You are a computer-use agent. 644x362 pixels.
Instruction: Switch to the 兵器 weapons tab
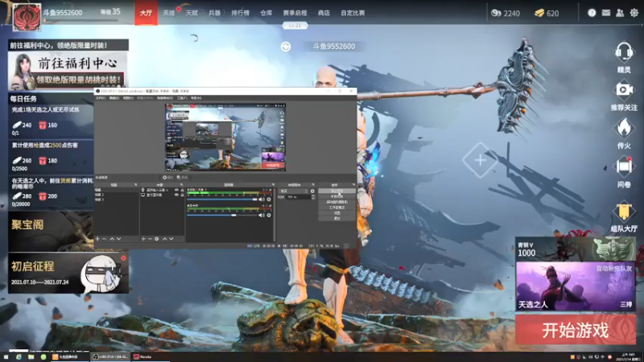(214, 13)
